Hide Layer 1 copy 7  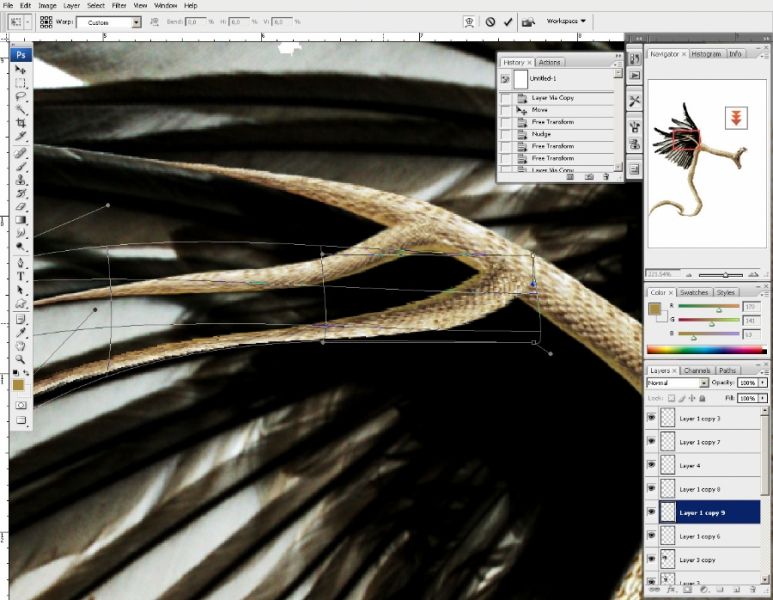point(651,441)
